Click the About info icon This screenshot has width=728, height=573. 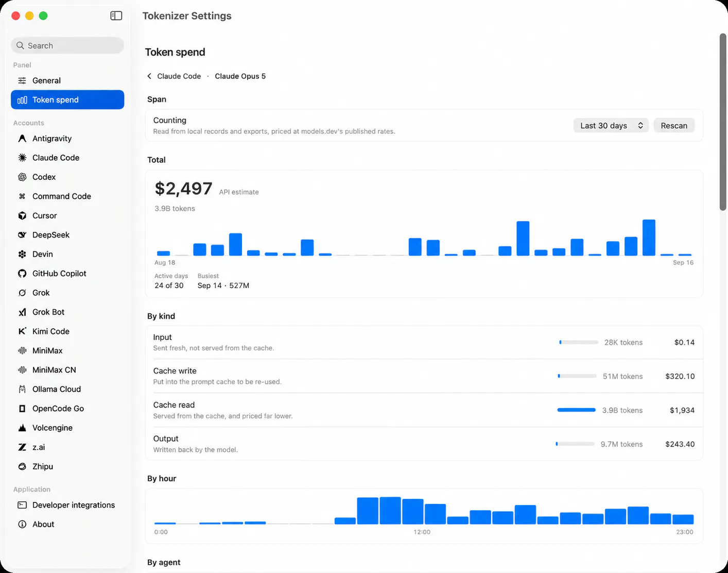pyautogui.click(x=22, y=525)
